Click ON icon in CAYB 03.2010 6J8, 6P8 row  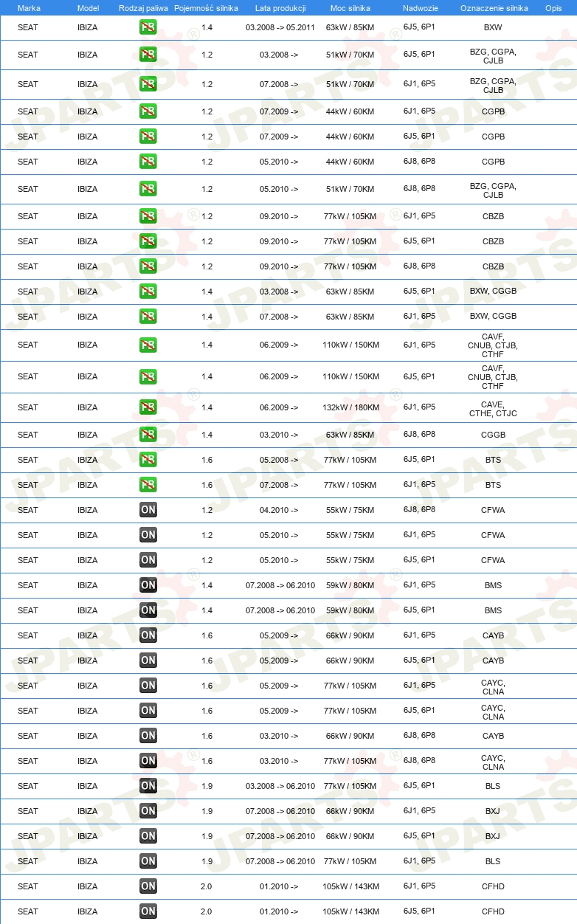[x=148, y=736]
